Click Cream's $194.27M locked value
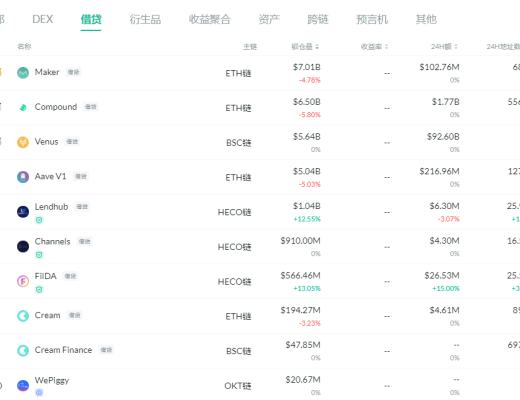 [x=300, y=310]
